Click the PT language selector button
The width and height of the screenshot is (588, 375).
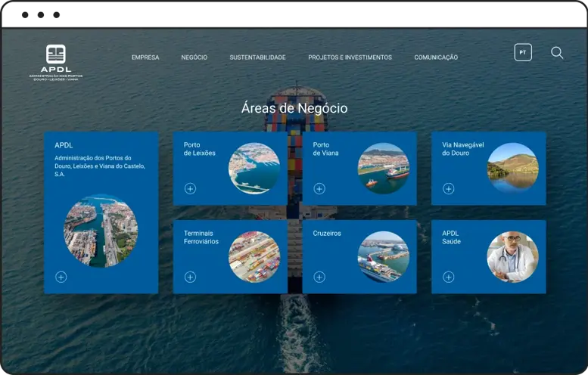[523, 52]
